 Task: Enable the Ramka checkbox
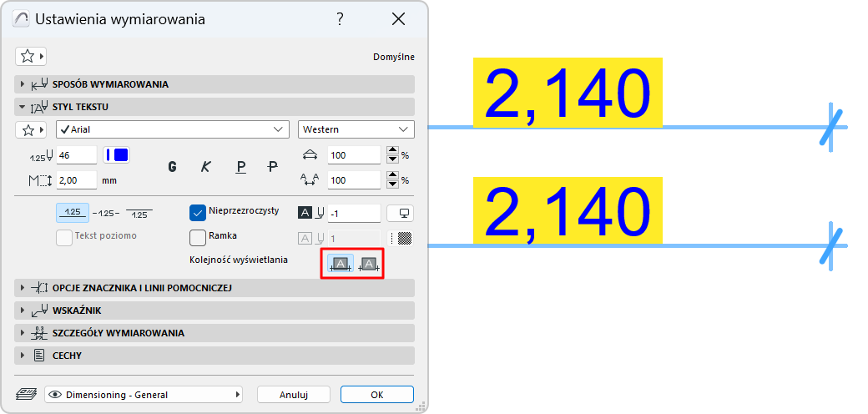[198, 237]
